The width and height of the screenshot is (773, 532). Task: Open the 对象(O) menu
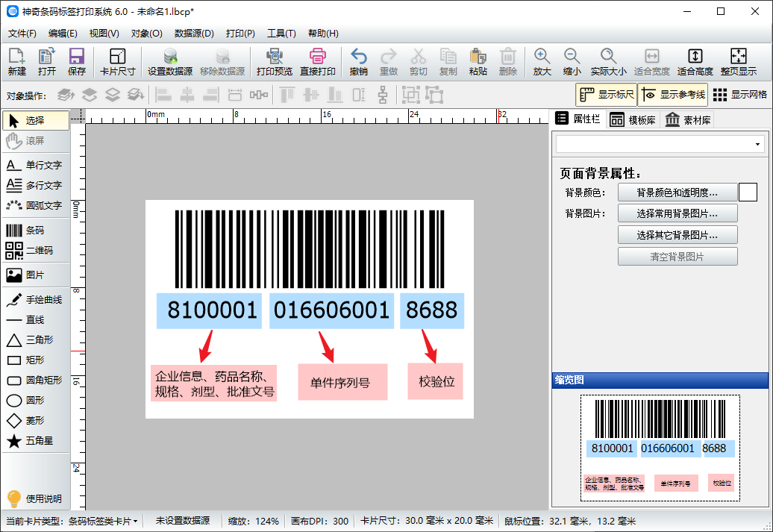click(146, 33)
